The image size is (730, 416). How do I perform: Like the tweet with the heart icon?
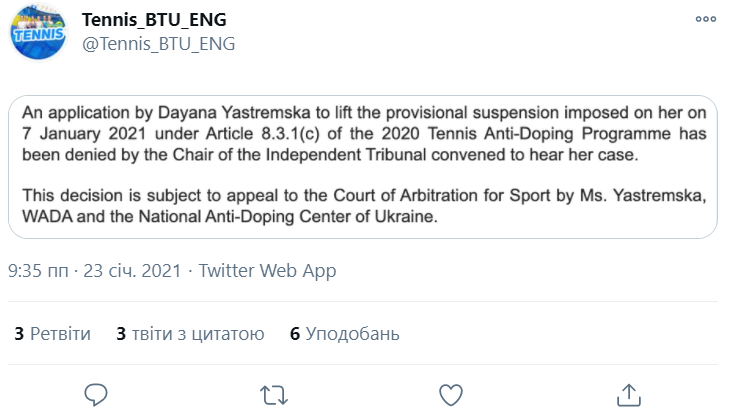point(451,395)
